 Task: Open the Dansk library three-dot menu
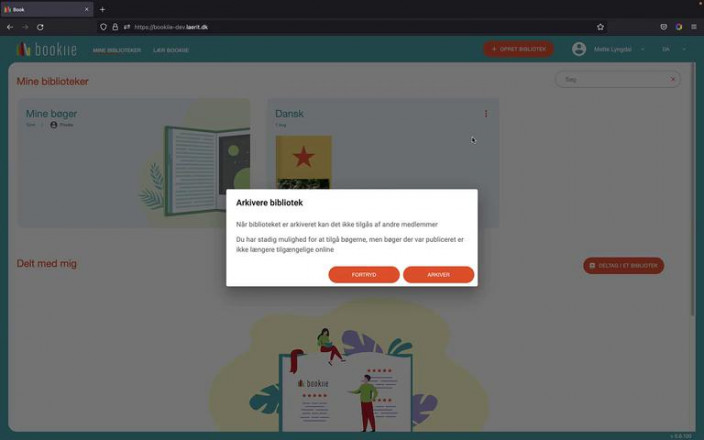click(486, 114)
